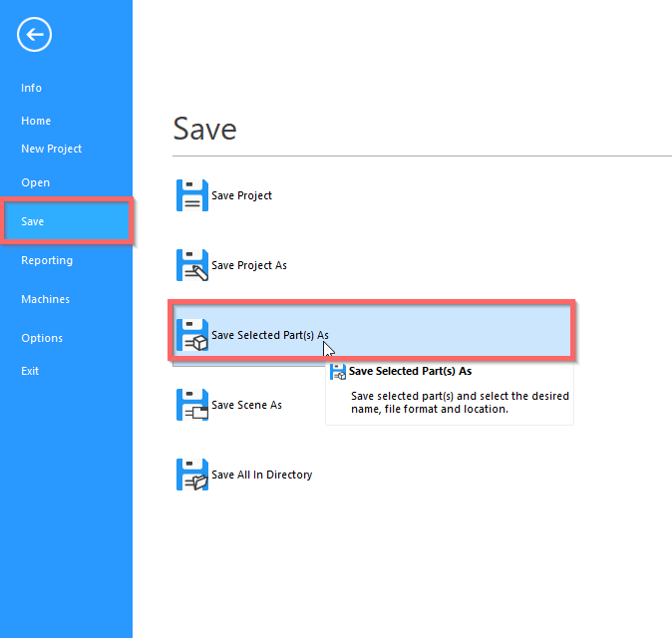The width and height of the screenshot is (672, 638).
Task: Click the Save Selected Part(s) As label
Action: click(269, 335)
